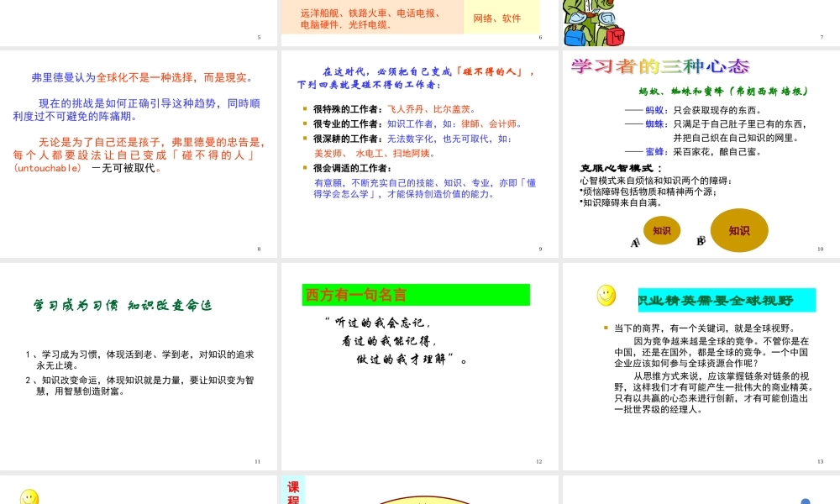Image resolution: width=840 pixels, height=504 pixels.
Task: Click the line 很专业的工作者 on slide 9
Action: (417, 123)
